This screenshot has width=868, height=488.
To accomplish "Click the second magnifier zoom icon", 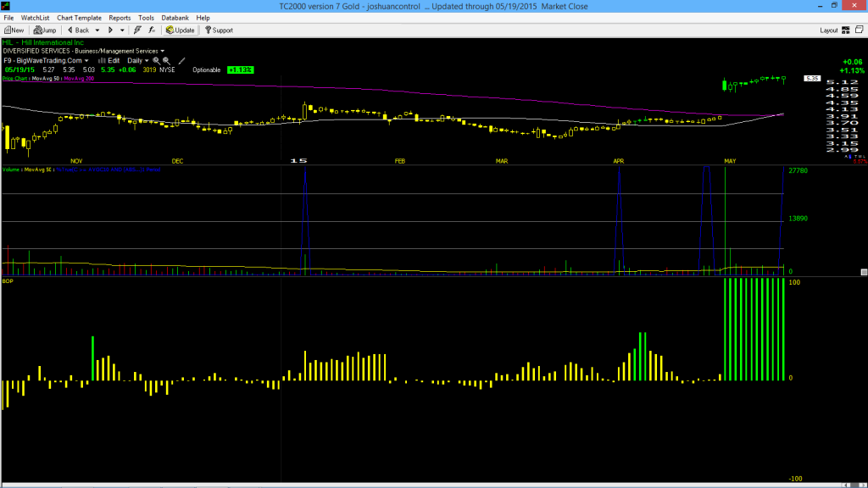I will [x=166, y=61].
